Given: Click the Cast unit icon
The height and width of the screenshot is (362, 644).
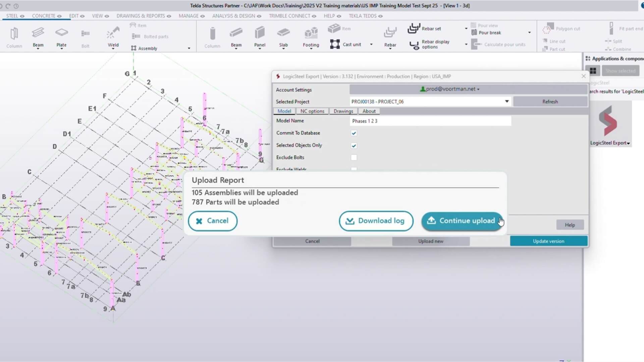Looking at the screenshot, I should (335, 44).
